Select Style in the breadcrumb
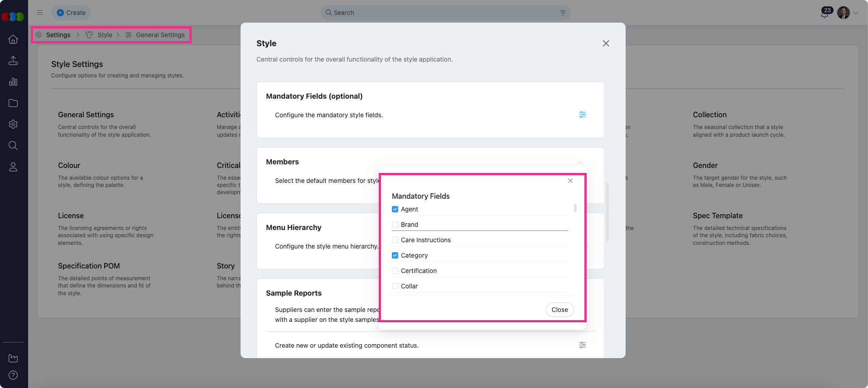This screenshot has width=868, height=388. [105, 35]
